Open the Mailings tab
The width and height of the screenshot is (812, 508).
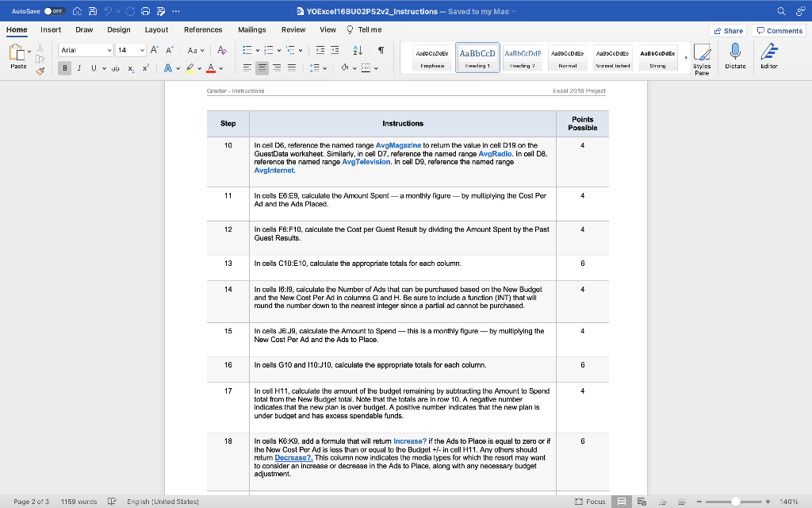[251, 29]
